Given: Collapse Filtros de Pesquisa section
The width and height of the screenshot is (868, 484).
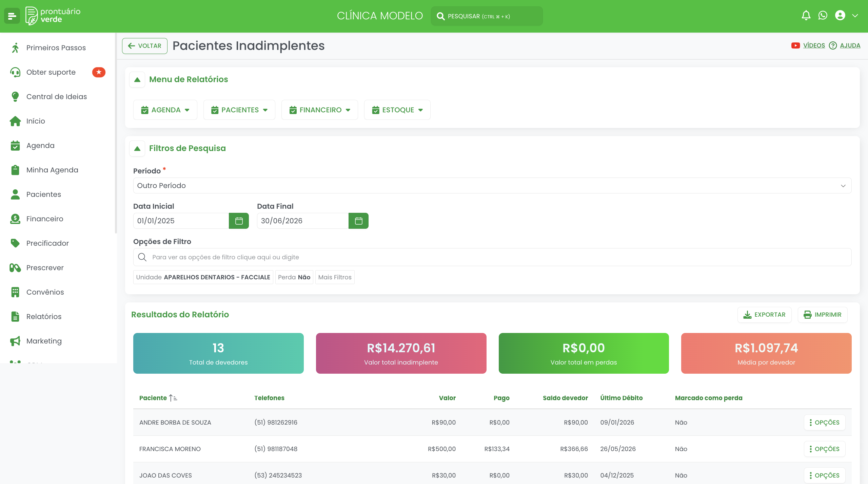Looking at the screenshot, I should tap(137, 149).
